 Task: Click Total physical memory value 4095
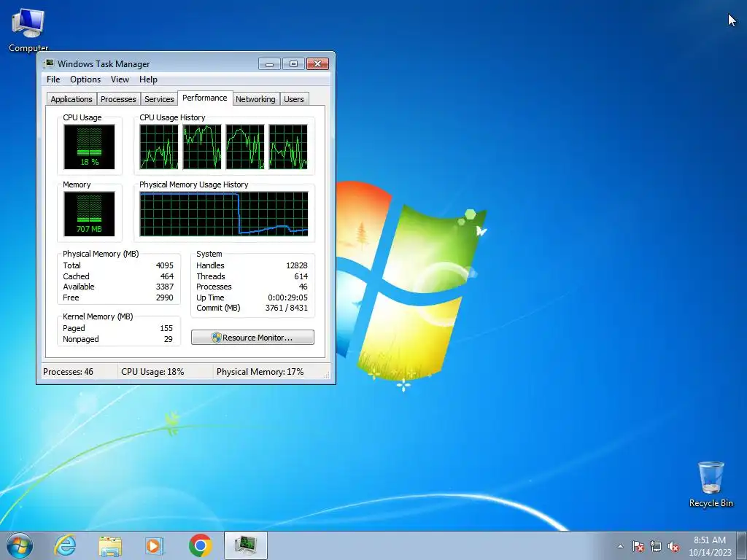tap(165, 265)
